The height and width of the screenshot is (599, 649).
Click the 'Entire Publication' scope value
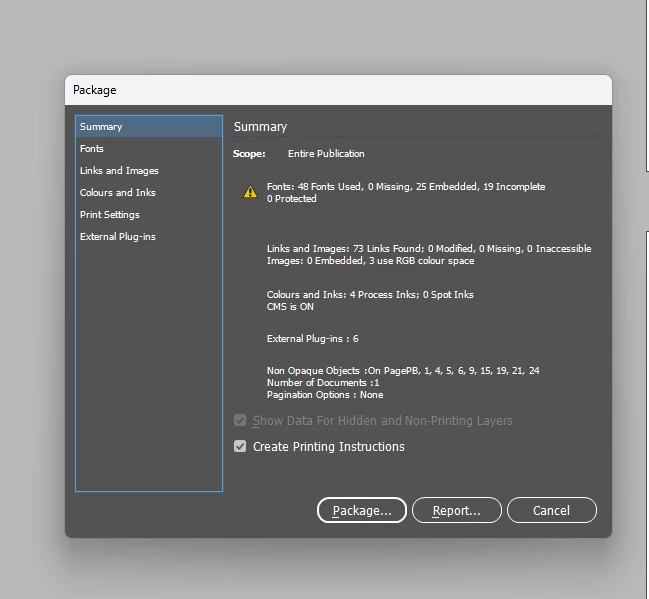(326, 154)
